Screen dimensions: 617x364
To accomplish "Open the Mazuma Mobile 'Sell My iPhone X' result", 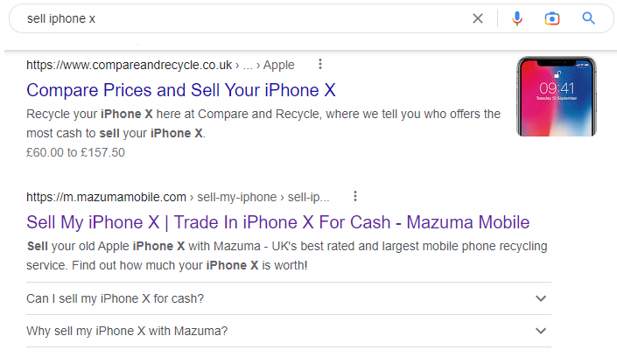I will coord(277,221).
